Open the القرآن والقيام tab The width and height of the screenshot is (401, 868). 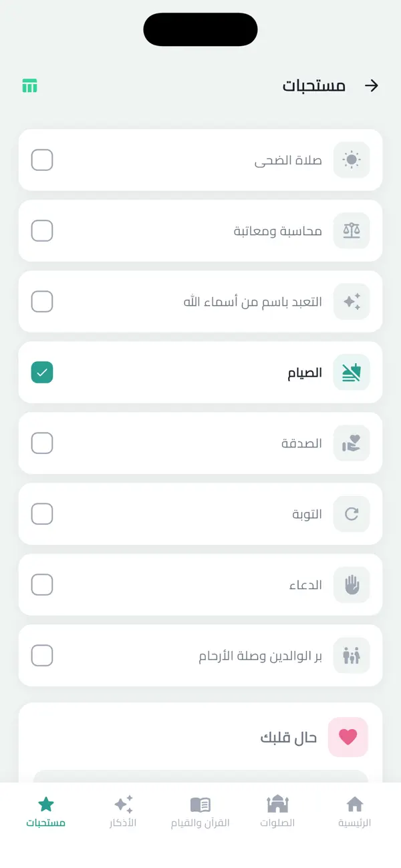200,809
